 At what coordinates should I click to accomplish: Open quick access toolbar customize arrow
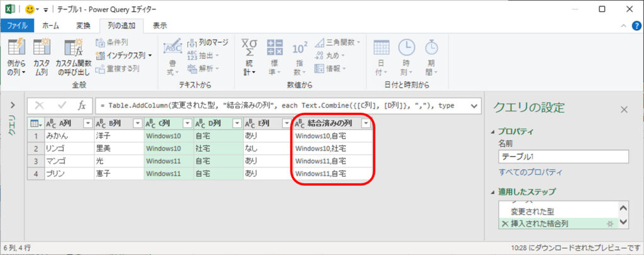pos(46,9)
